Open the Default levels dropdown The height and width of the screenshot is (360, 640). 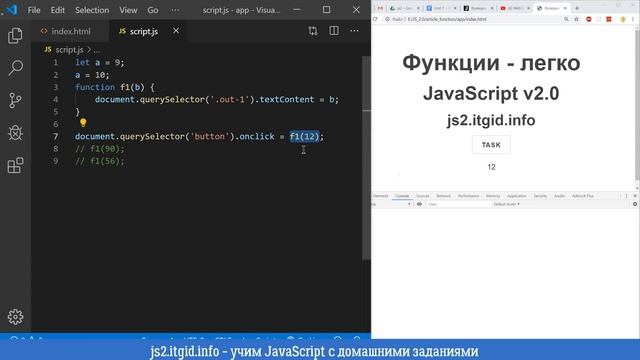[x=506, y=204]
